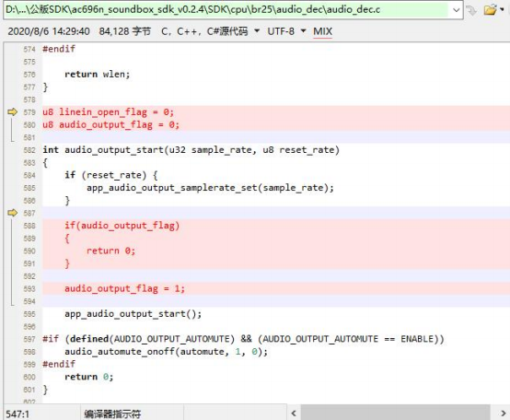
Task: Click the MIX line-ending indicator
Action: [x=322, y=31]
